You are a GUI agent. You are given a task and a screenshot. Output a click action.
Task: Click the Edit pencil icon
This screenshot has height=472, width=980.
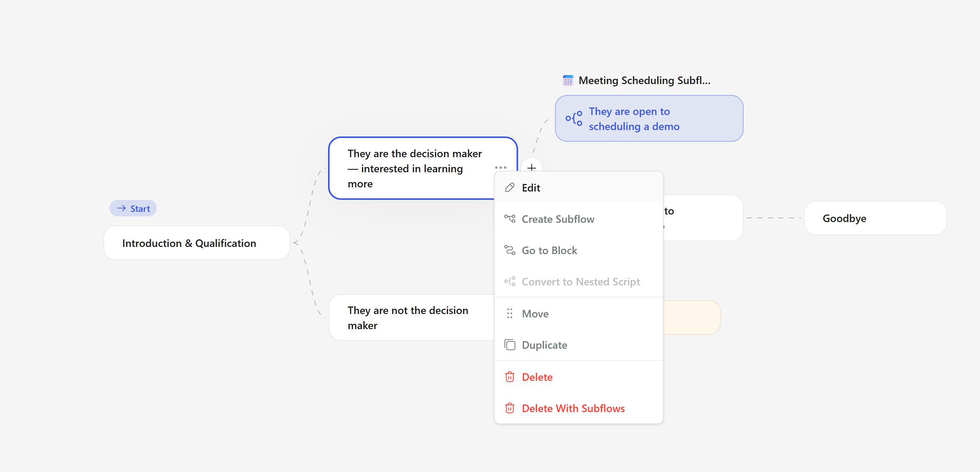(x=509, y=187)
